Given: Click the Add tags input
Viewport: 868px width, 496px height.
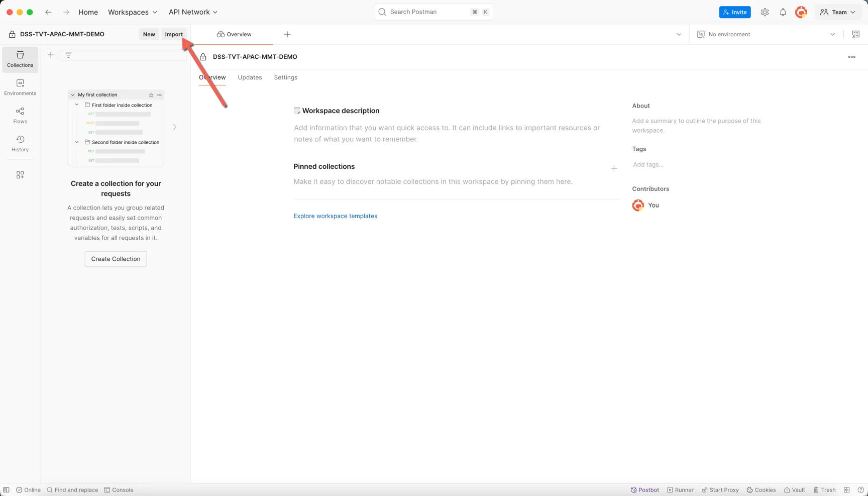Looking at the screenshot, I should click(x=648, y=164).
